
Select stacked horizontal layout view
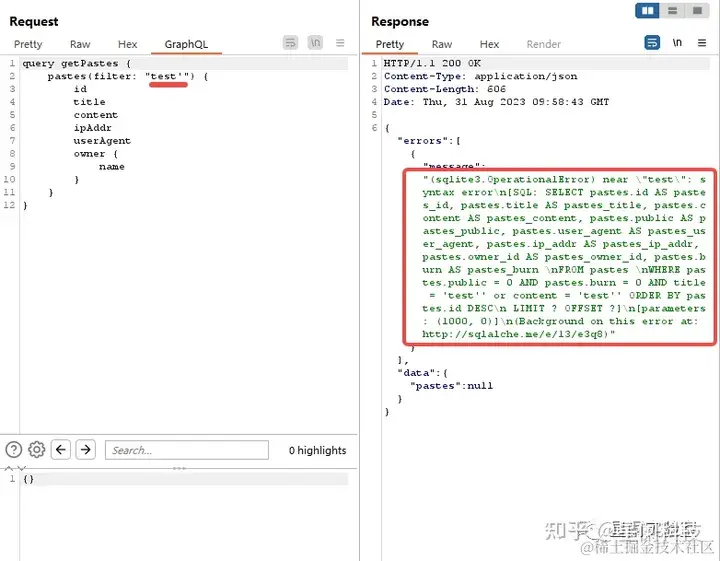672,10
